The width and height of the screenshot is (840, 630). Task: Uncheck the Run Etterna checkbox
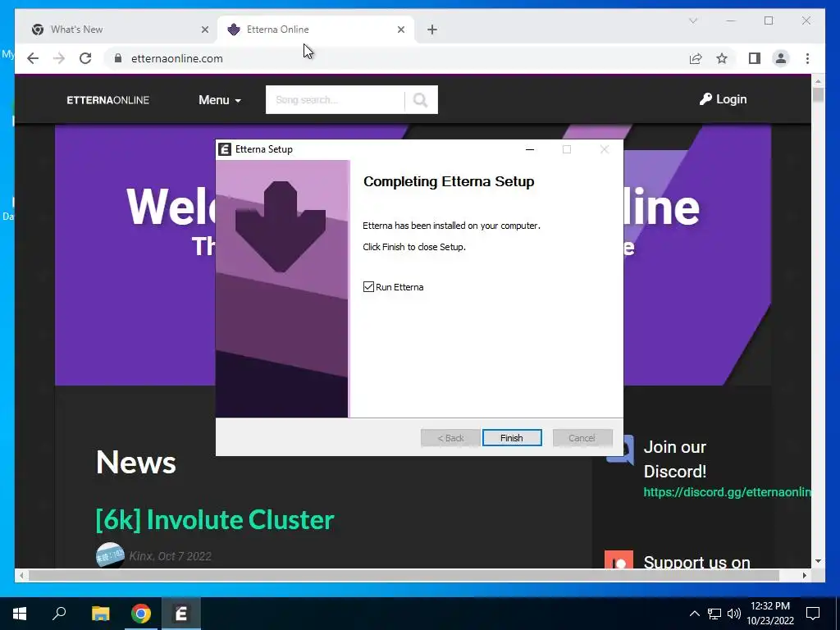coord(368,287)
